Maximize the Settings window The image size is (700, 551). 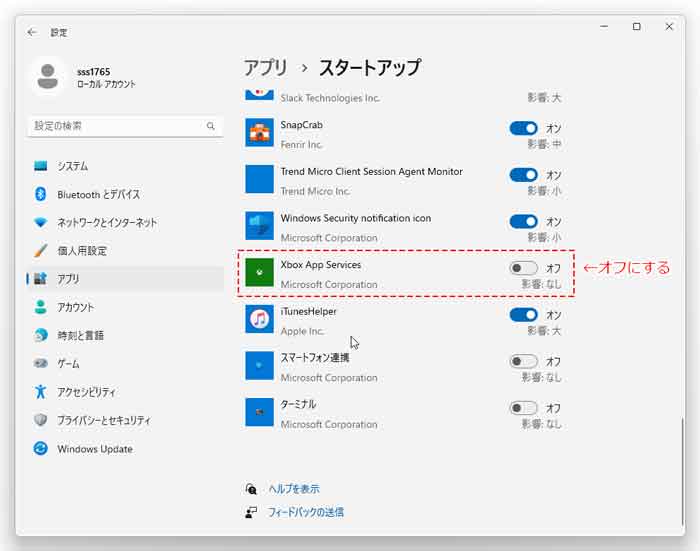click(637, 27)
